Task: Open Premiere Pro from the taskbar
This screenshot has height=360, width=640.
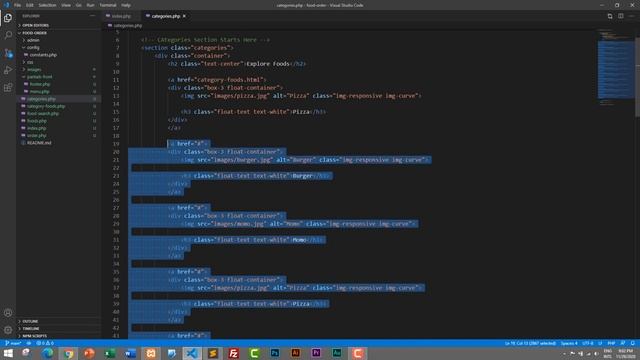Action: (x=316, y=353)
